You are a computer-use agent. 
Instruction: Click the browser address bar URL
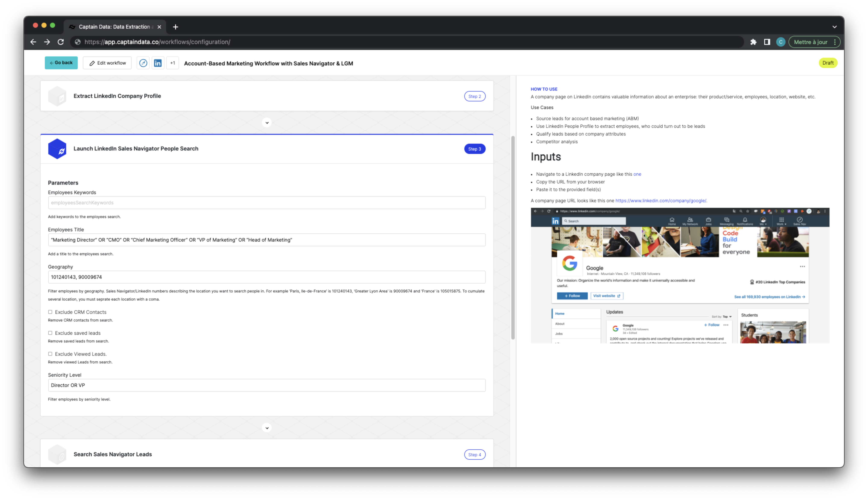tap(157, 42)
